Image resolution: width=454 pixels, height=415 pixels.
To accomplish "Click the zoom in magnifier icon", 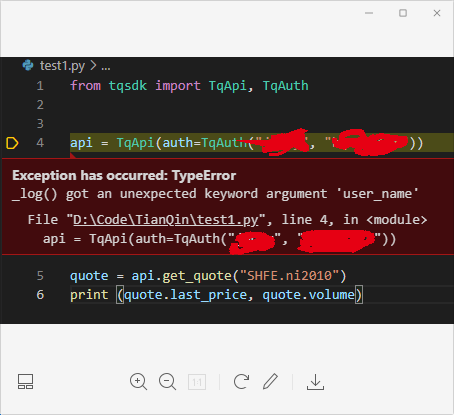I will pos(138,382).
